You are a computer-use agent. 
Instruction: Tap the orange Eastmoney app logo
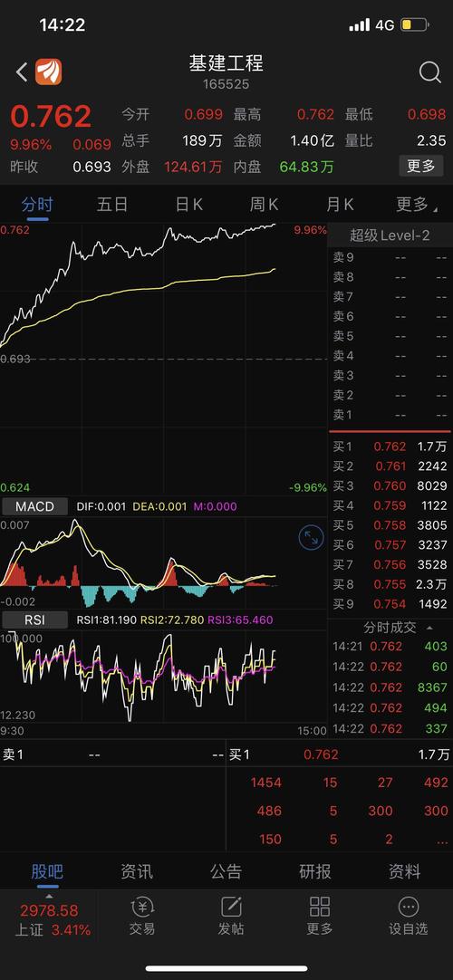[x=48, y=72]
